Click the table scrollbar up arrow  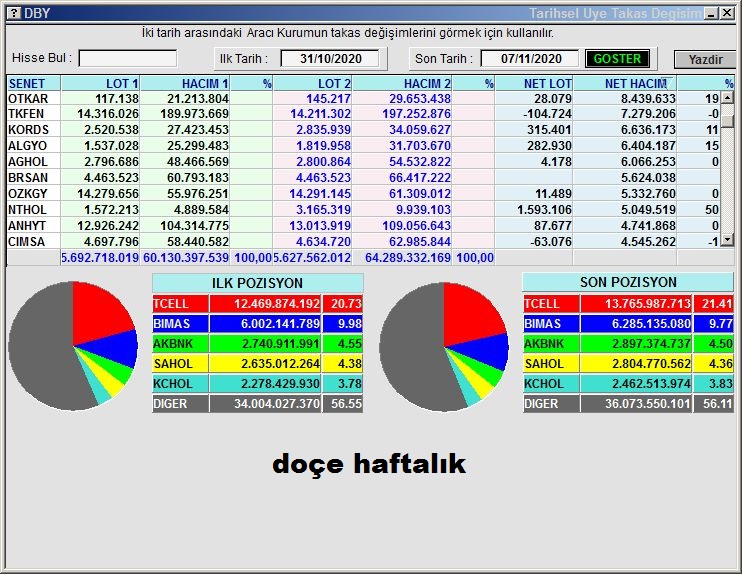(x=728, y=99)
